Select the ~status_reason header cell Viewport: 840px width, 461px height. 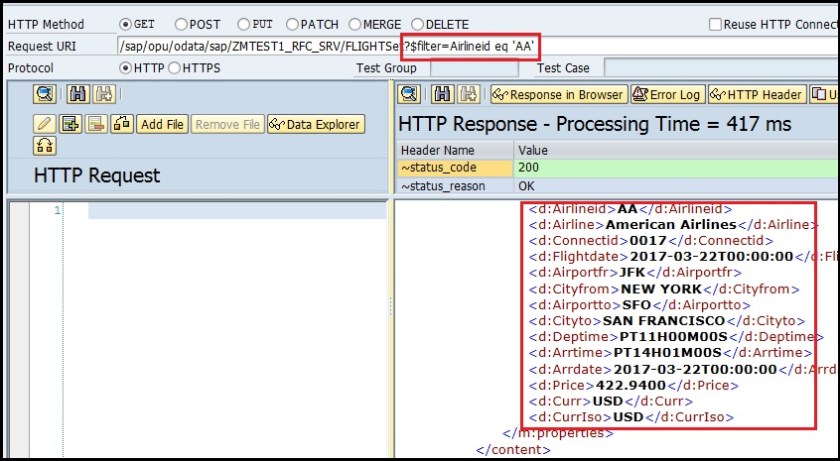pyautogui.click(x=455, y=186)
